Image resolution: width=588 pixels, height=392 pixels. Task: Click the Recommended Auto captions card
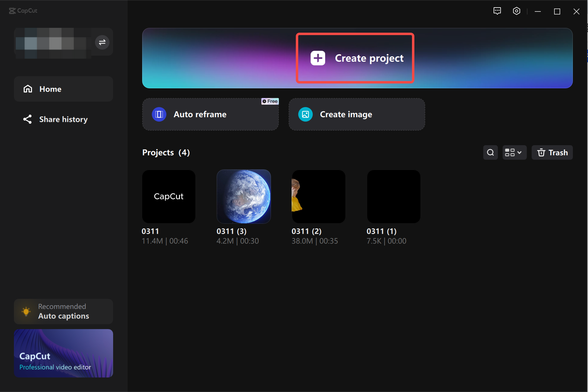coord(64,311)
